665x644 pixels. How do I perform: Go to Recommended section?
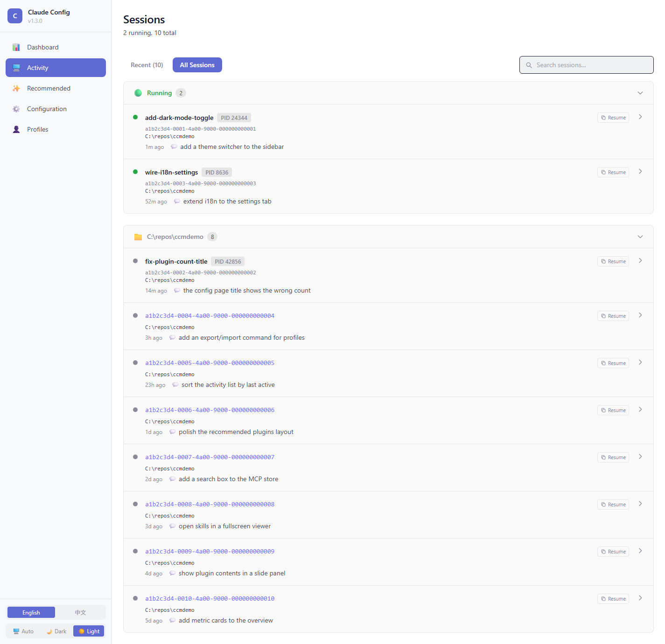click(x=56, y=88)
